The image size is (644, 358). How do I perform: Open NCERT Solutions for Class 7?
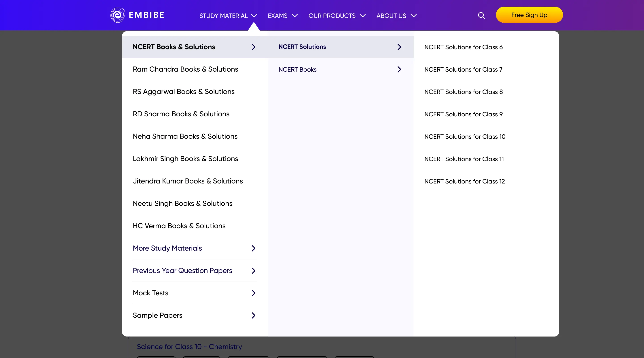pos(463,70)
